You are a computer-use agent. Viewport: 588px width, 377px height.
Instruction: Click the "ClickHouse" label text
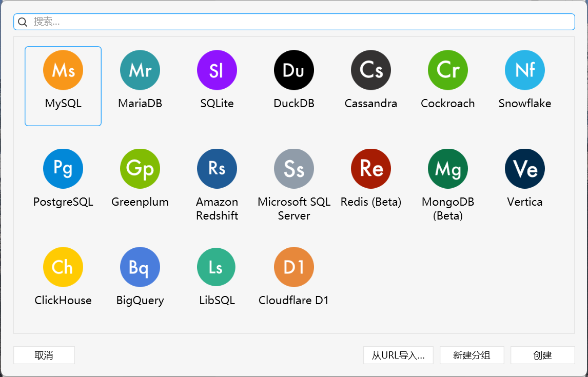[63, 300]
